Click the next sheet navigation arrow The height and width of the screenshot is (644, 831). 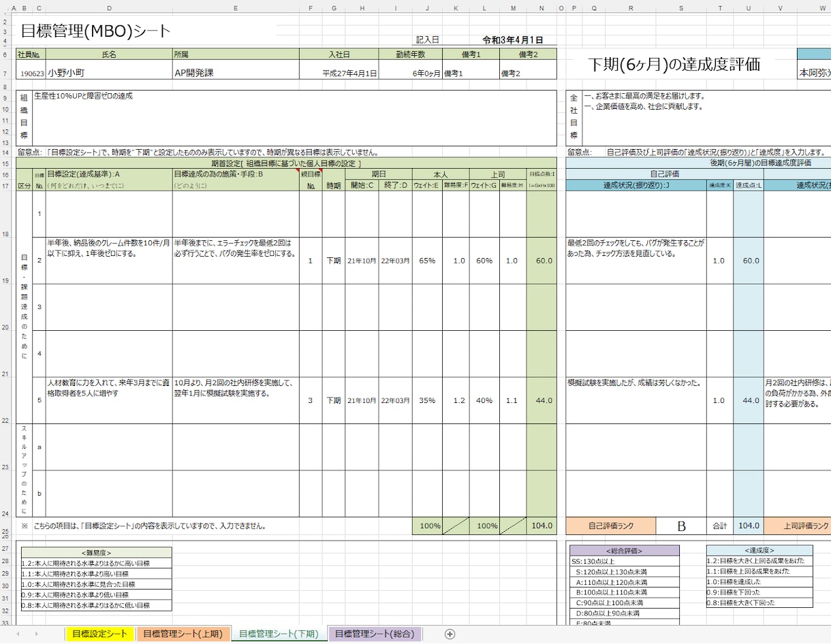point(35,634)
